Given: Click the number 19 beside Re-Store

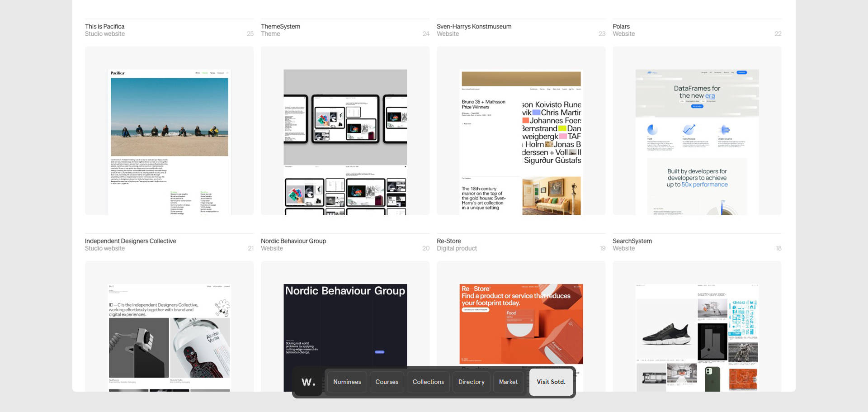Looking at the screenshot, I should tap(603, 248).
